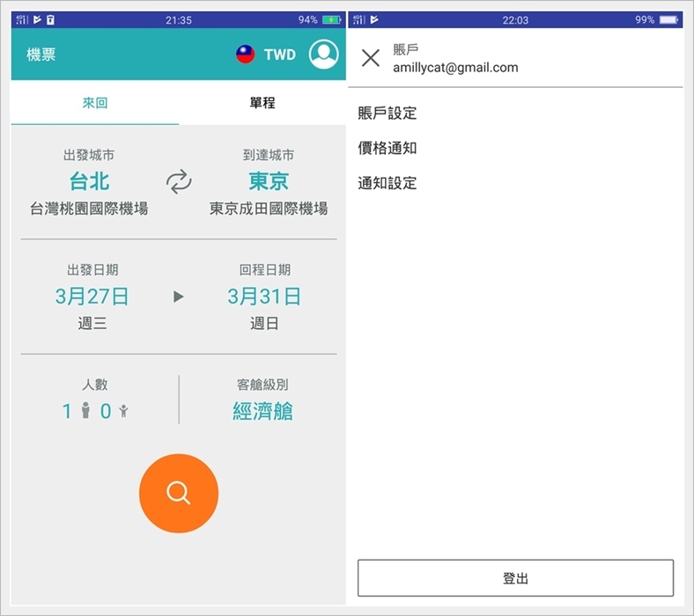Image resolution: width=694 pixels, height=616 pixels.
Task: Tap the right screen signal icon
Action: coord(359,19)
